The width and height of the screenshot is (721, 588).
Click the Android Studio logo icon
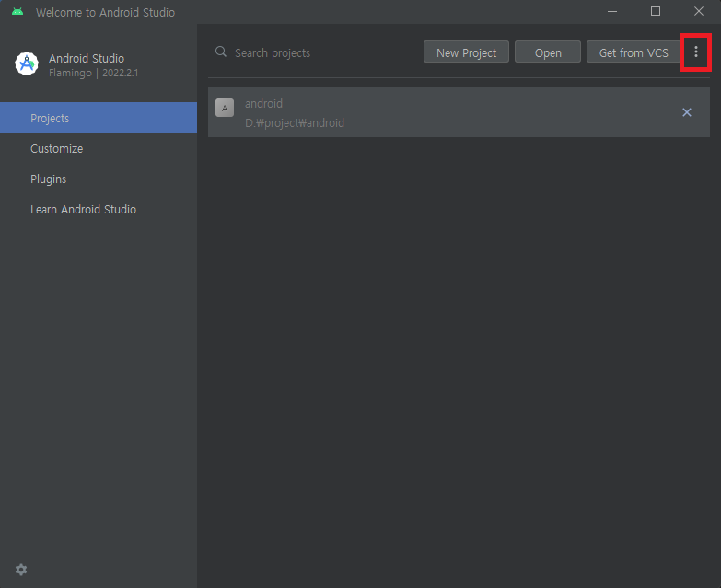pyautogui.click(x=27, y=63)
